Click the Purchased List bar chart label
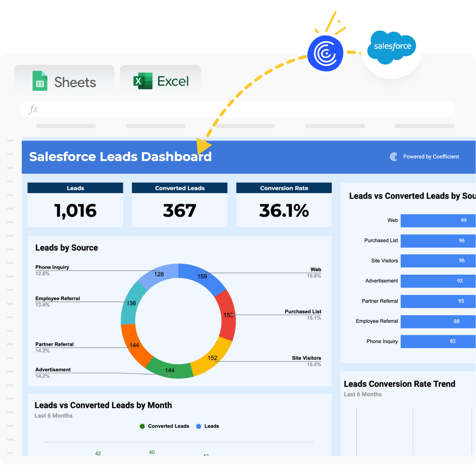 (381, 240)
